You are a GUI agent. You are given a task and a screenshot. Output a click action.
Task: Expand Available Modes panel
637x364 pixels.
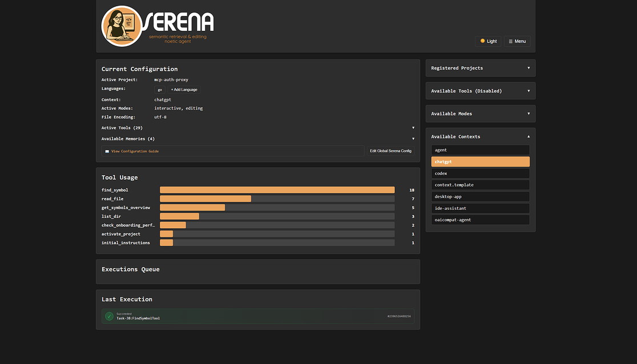point(481,114)
